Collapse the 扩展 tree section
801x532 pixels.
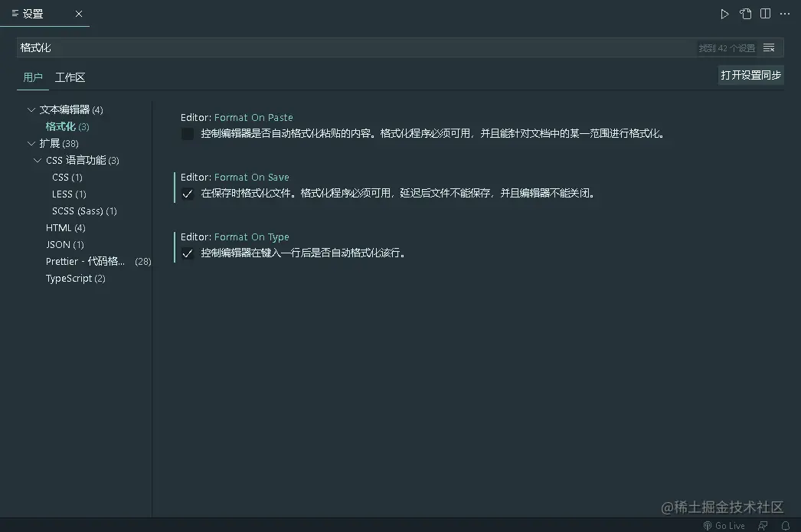coord(31,143)
